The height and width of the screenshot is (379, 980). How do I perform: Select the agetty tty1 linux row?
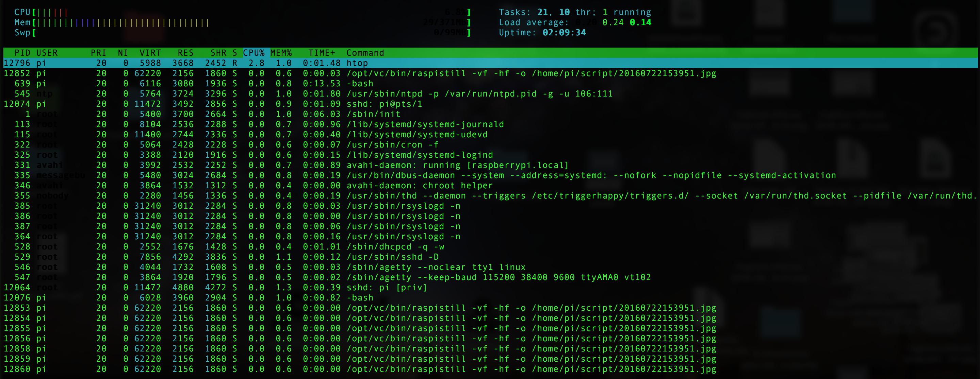(436, 267)
